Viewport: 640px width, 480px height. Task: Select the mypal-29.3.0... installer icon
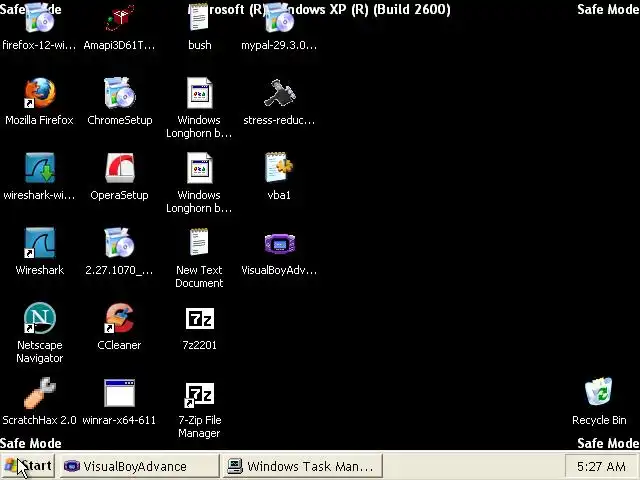(279, 18)
